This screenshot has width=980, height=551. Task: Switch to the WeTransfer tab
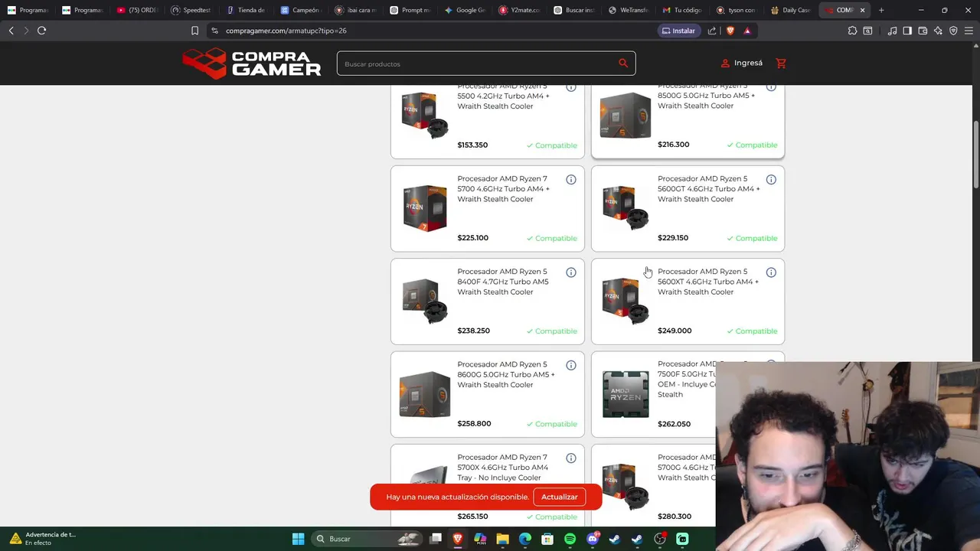(x=629, y=10)
